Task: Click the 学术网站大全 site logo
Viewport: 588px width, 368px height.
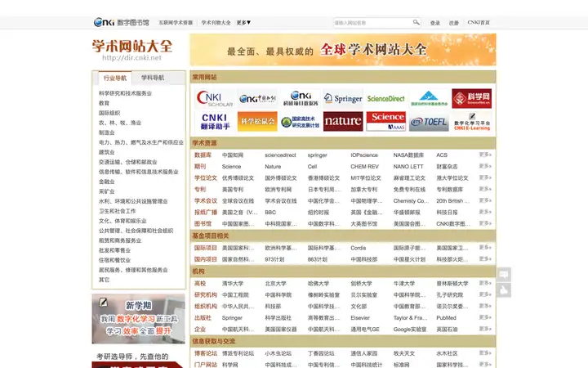Action: pos(132,50)
